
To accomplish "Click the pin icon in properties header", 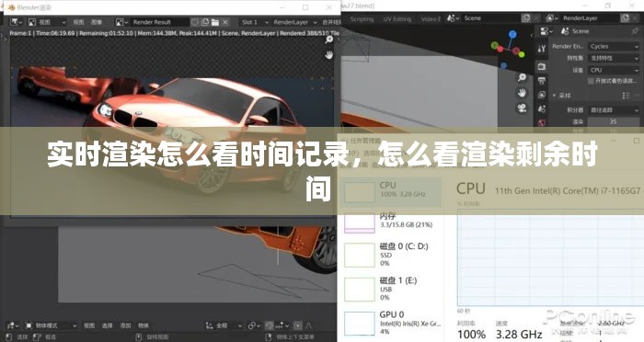I will pos(636,31).
